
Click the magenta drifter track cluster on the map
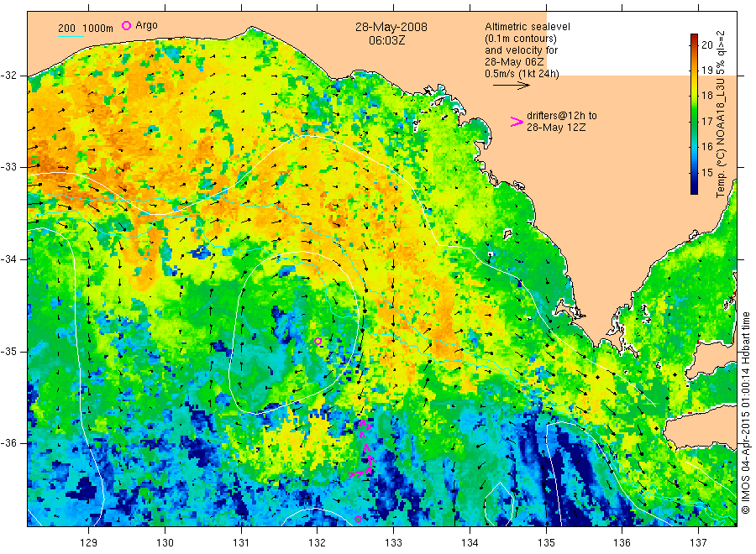(x=364, y=451)
